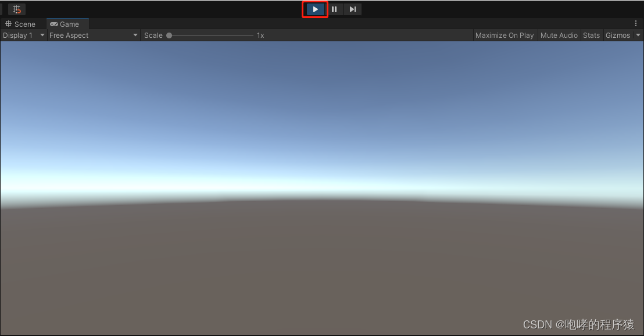Start Play mode with the play button
Screen dimensions: 644x336
pyautogui.click(x=315, y=9)
